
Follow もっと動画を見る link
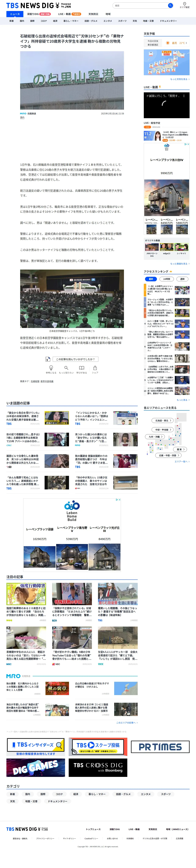[x=180, y=264]
